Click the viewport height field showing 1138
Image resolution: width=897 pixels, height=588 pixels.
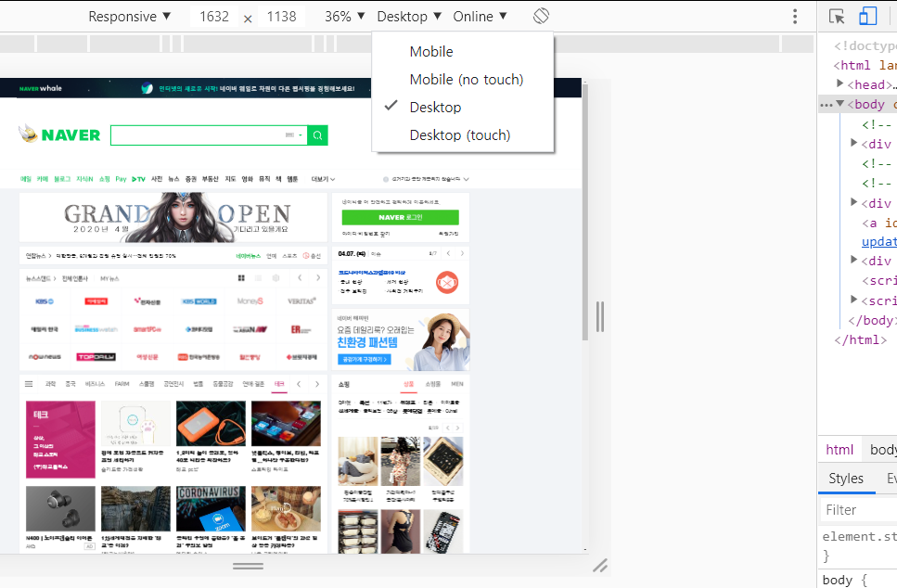pos(281,17)
